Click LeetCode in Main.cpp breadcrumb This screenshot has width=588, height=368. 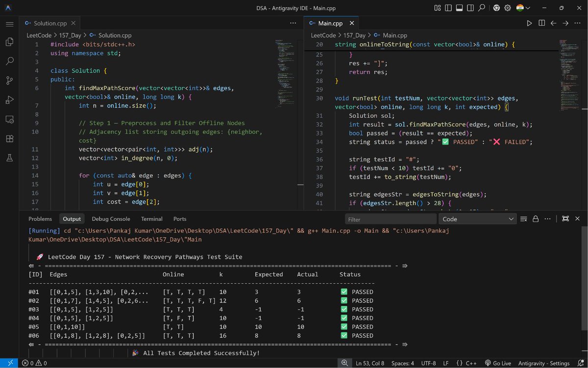click(x=323, y=35)
